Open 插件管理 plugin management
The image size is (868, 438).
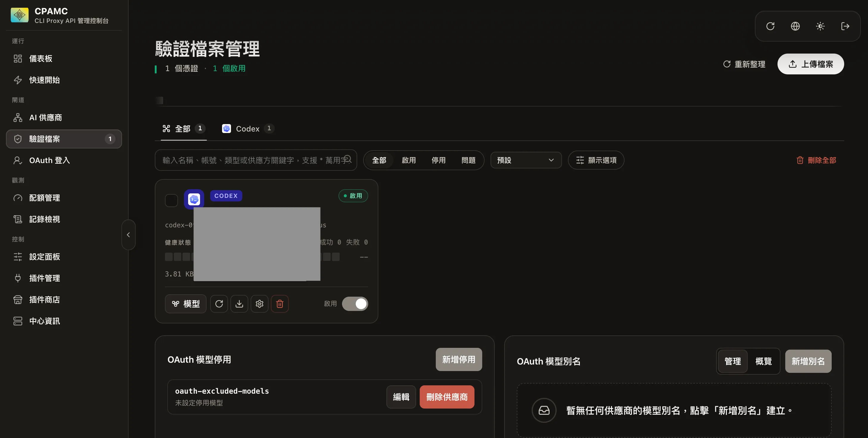[64, 278]
